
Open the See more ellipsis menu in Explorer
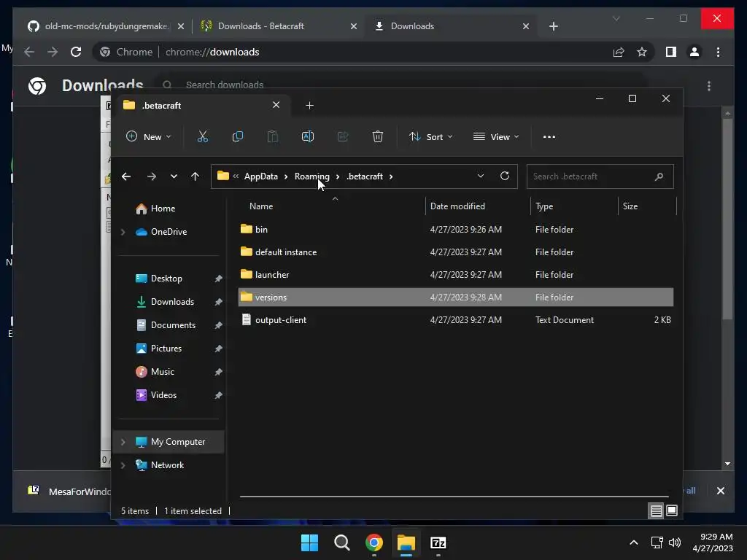(x=549, y=136)
